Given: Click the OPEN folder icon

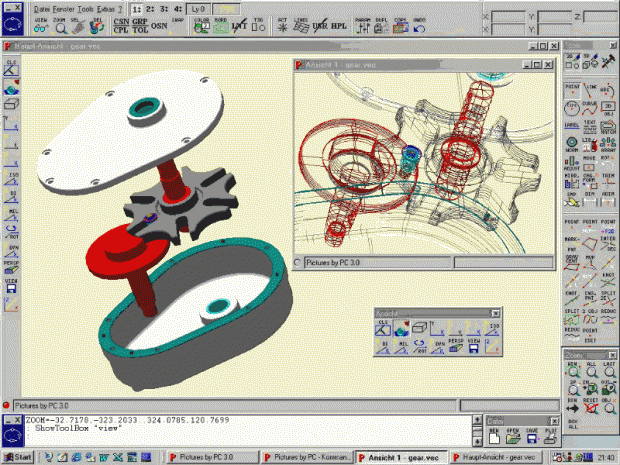Looking at the screenshot, I should coord(513,436).
